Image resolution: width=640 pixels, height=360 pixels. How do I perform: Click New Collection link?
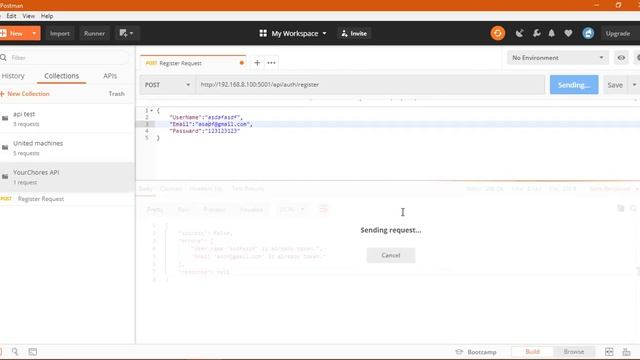(x=25, y=94)
